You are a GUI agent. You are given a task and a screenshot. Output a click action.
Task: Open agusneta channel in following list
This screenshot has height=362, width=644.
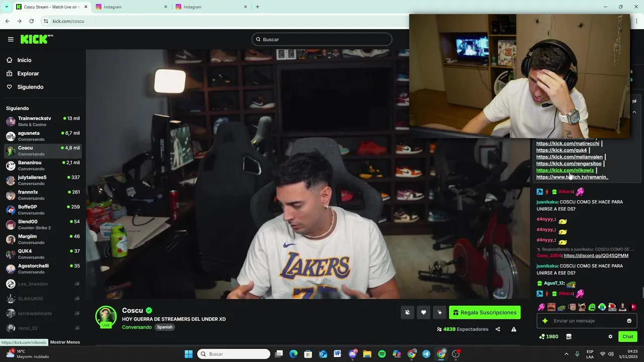43,136
